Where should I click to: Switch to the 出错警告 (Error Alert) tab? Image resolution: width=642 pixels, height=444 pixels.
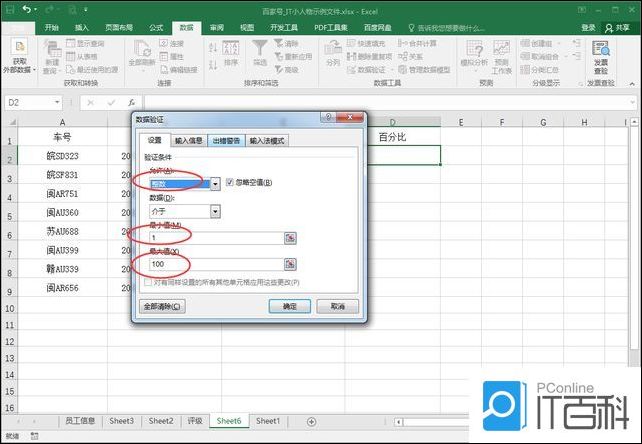click(226, 140)
